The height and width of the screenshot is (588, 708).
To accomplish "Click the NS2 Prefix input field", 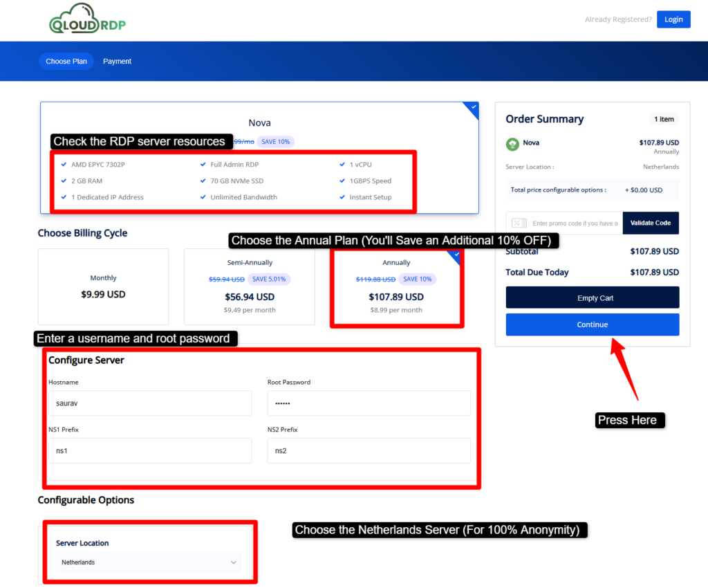I will coord(369,451).
